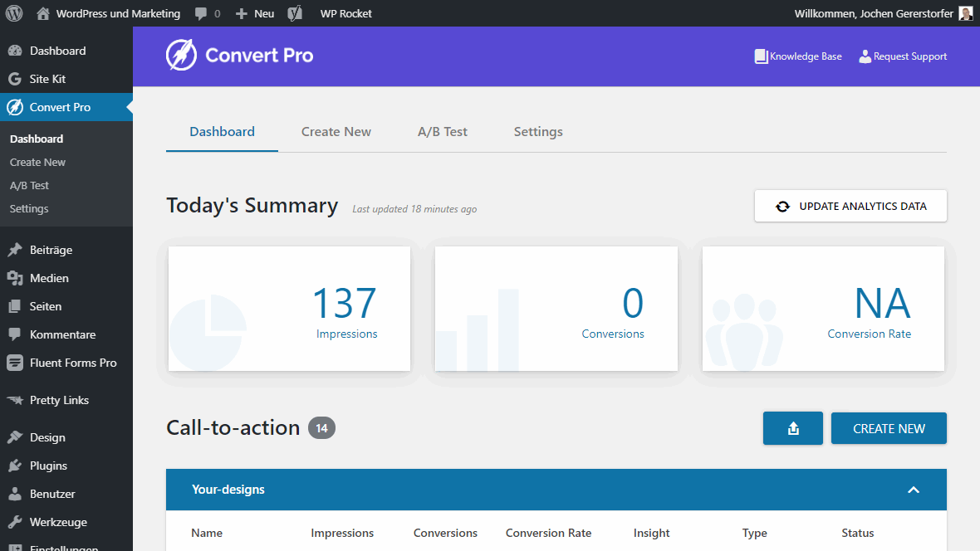Open the Plugins menu in sidebar
The height and width of the screenshot is (551, 980).
click(x=48, y=466)
